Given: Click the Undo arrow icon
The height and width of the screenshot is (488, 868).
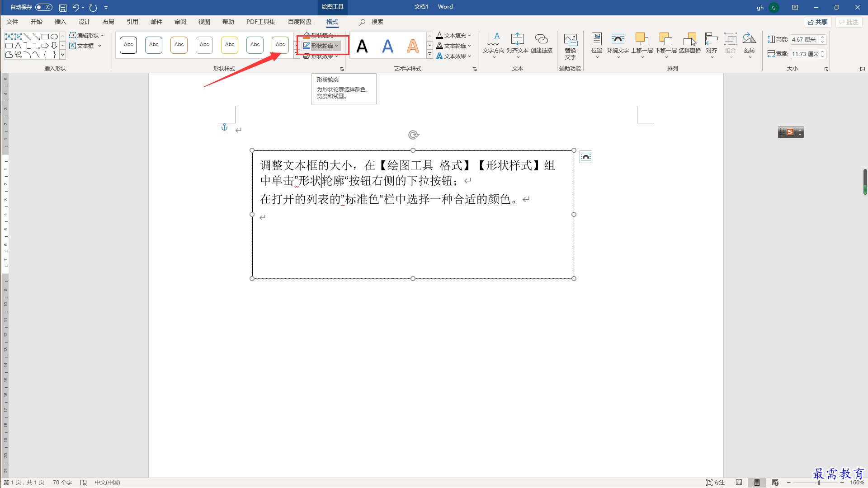Looking at the screenshot, I should [x=75, y=7].
